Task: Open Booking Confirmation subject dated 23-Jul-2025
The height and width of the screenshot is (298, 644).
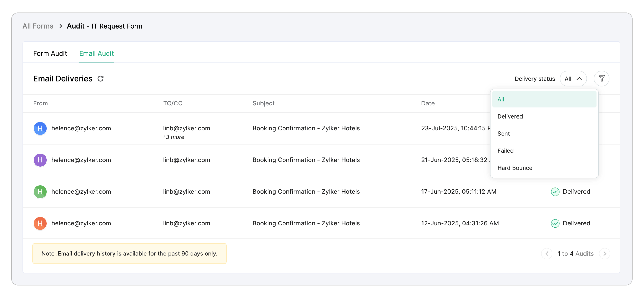Action: click(306, 128)
